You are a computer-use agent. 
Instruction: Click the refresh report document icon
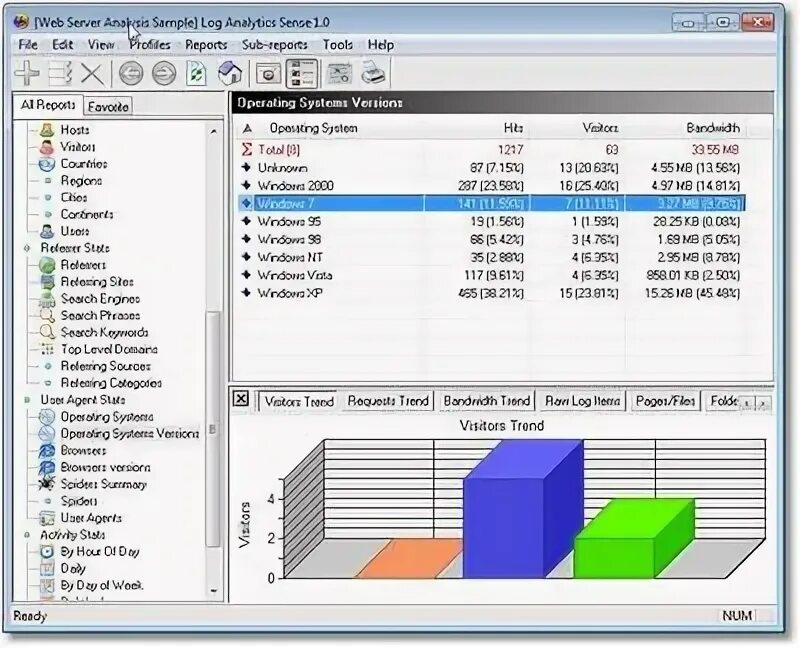(197, 74)
